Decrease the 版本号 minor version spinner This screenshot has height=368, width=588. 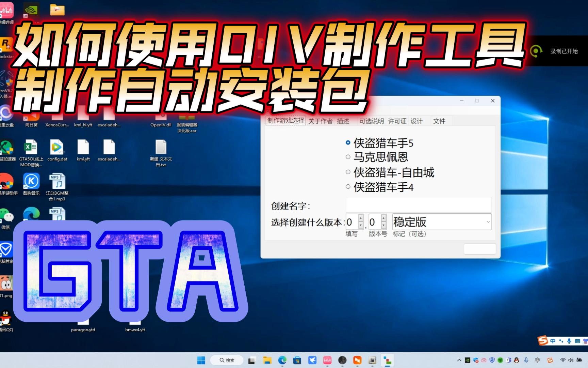coord(383,226)
